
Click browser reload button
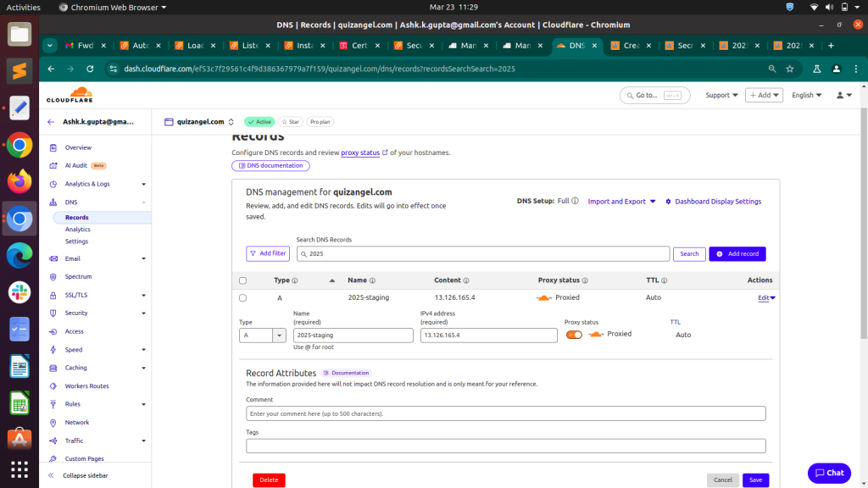click(90, 69)
